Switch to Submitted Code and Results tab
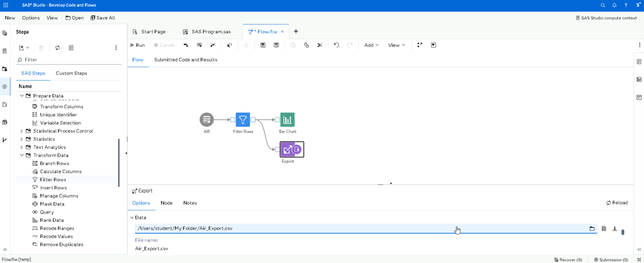The height and width of the screenshot is (263, 644). pos(186,60)
